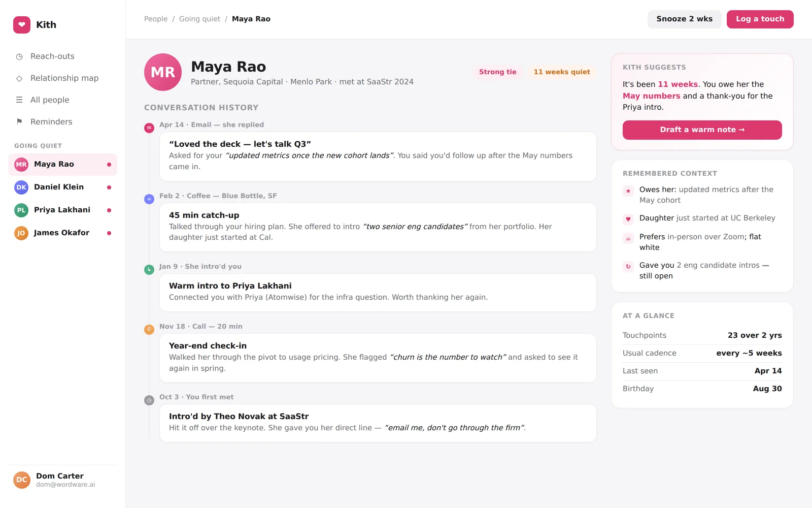Click Draft a warm note button

coord(702,130)
